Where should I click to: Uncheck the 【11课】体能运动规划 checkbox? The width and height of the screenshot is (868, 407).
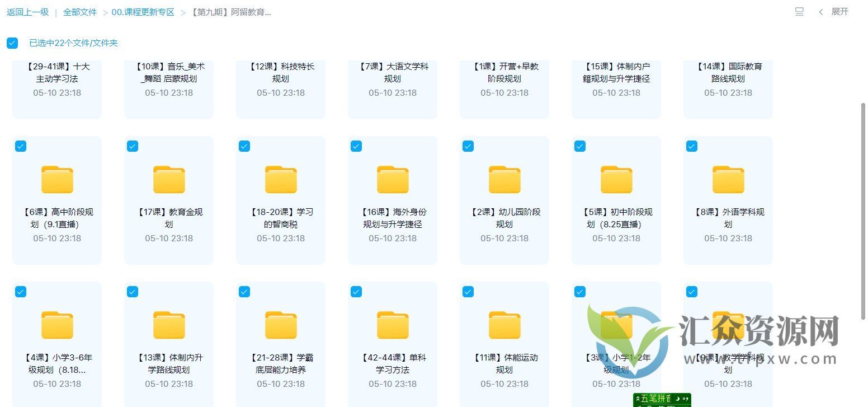(x=468, y=292)
